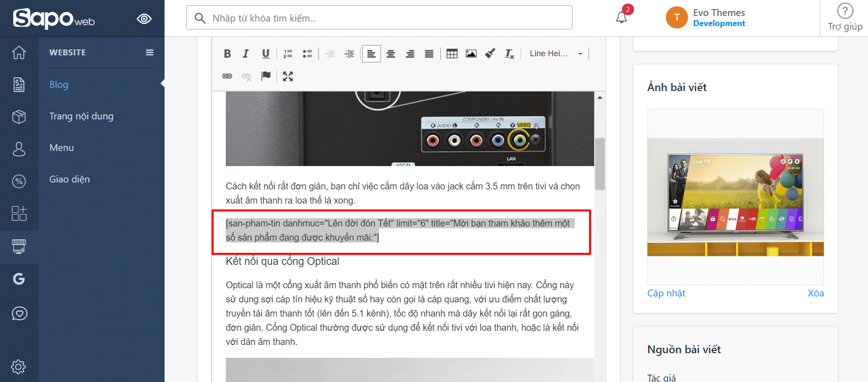
Task: Open settings gear in sidebar
Action: click(19, 366)
